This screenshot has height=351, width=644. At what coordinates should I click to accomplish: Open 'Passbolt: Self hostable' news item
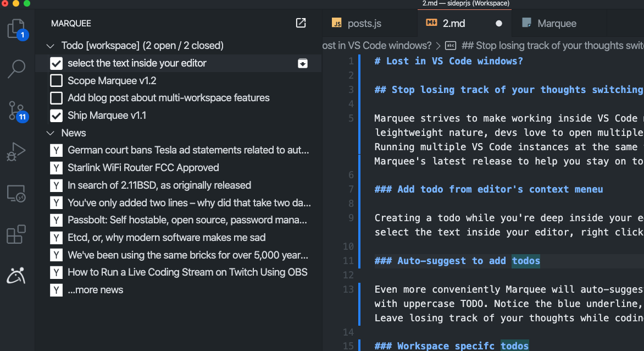pos(187,220)
